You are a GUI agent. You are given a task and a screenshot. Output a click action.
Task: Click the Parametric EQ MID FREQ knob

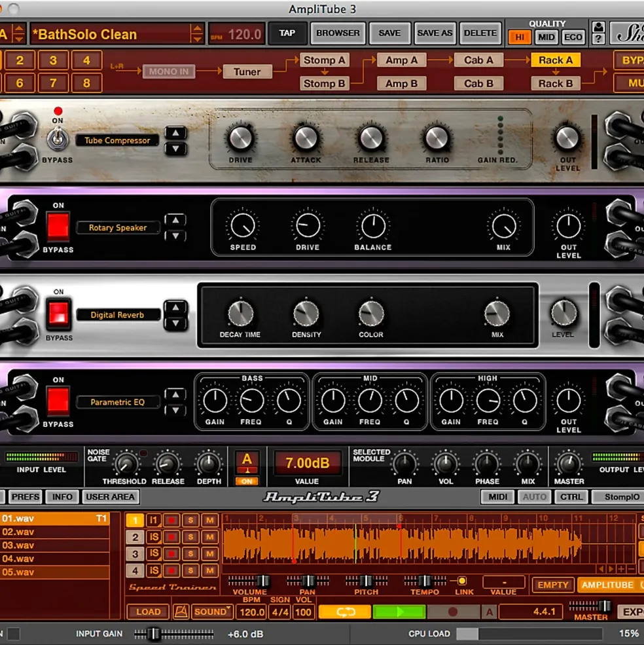(x=370, y=401)
